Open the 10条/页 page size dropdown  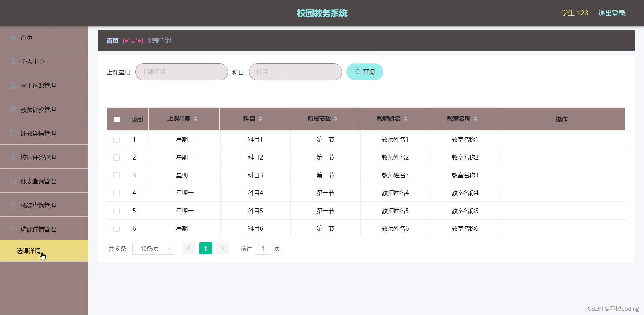point(153,249)
